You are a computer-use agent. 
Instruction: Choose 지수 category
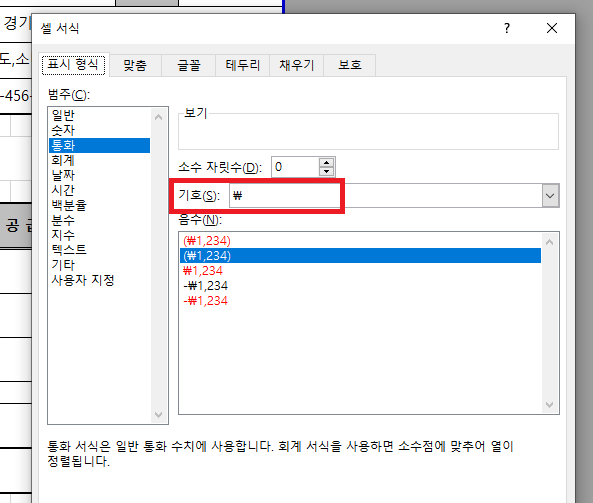pyautogui.click(x=100, y=235)
